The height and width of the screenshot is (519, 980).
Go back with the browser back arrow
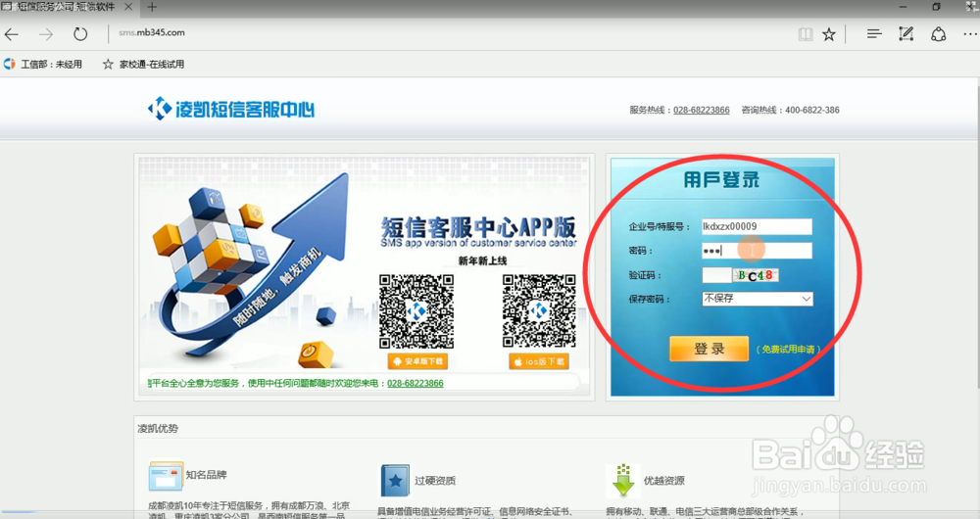pos(11,34)
